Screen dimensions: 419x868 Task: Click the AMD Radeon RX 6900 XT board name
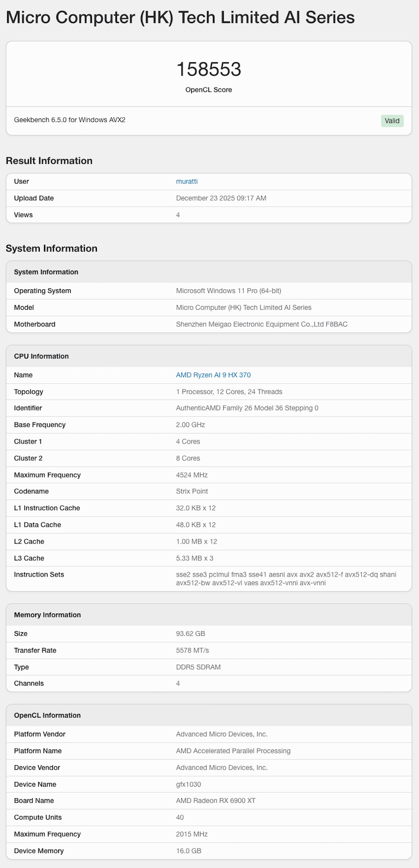click(216, 801)
